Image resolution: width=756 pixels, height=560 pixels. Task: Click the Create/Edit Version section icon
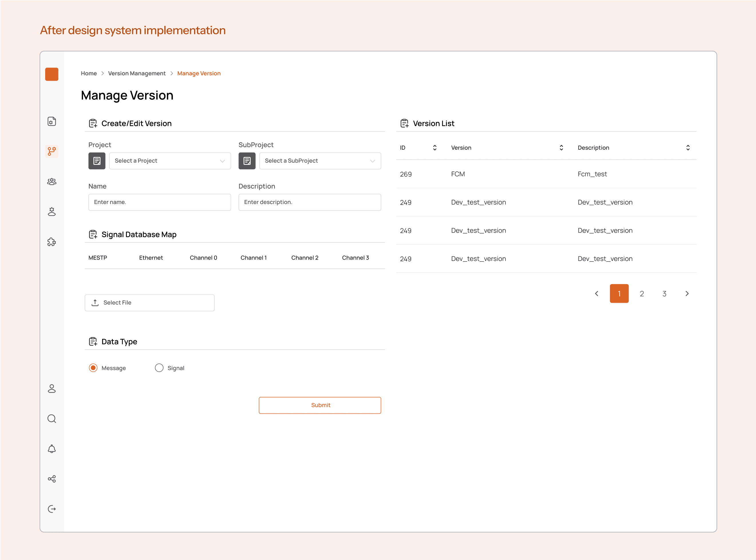(93, 123)
